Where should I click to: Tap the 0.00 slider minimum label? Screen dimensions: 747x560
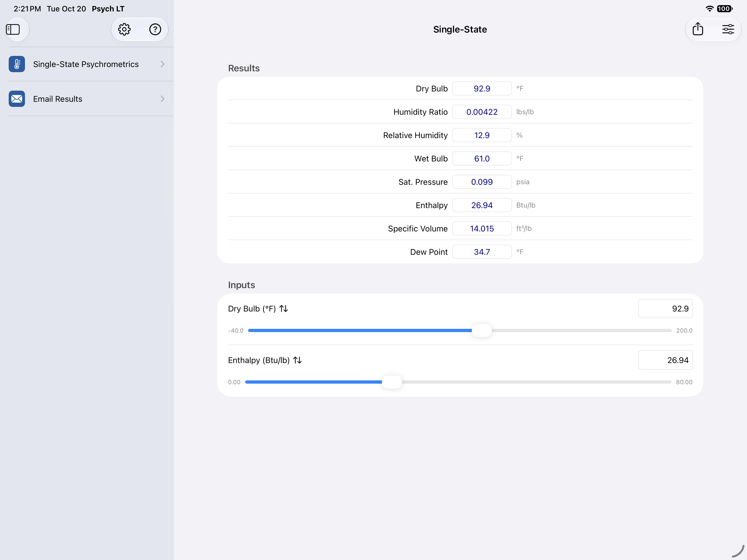click(x=234, y=382)
